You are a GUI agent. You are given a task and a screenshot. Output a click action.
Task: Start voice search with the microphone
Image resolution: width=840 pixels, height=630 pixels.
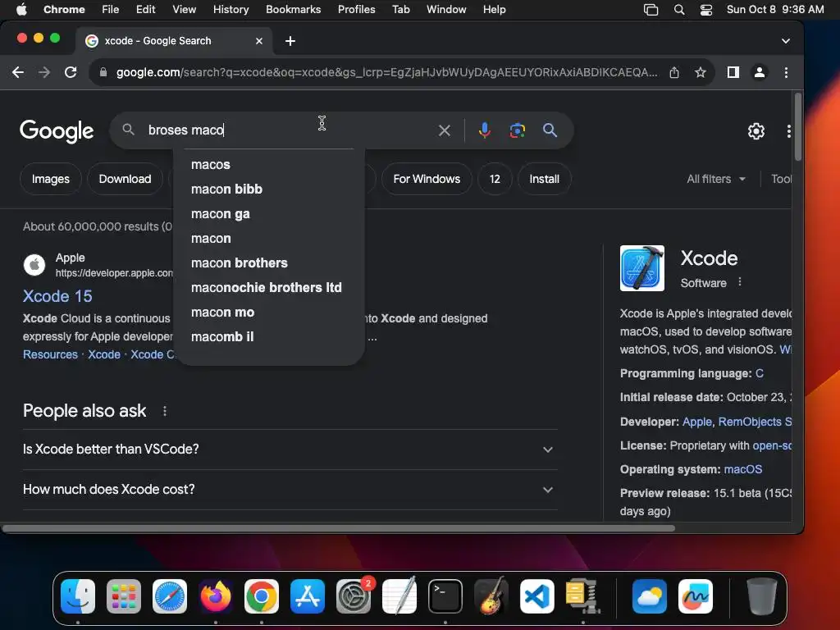click(484, 130)
